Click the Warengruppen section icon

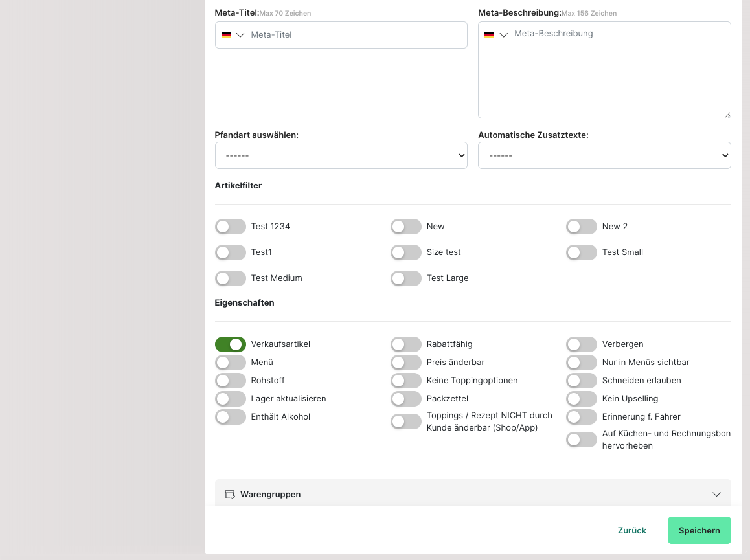tap(229, 494)
